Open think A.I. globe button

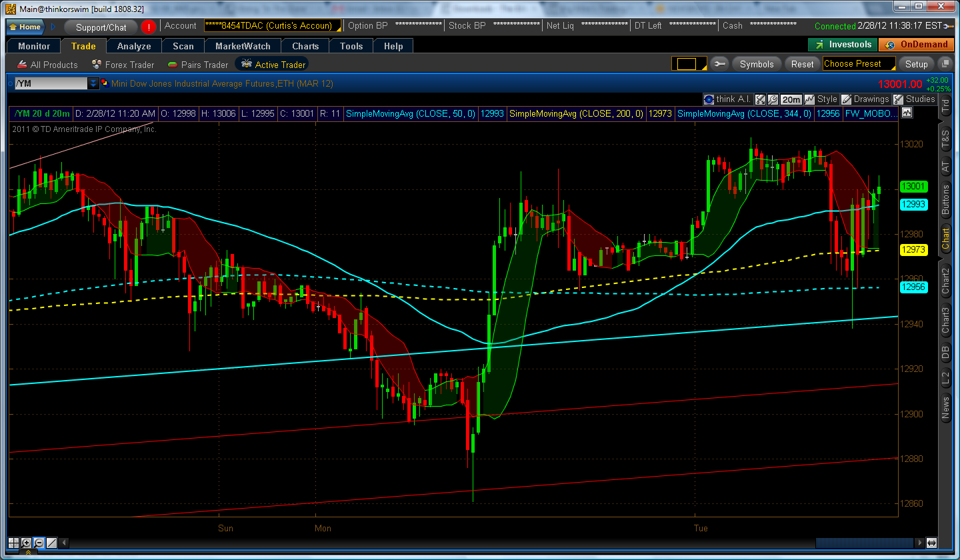[727, 99]
